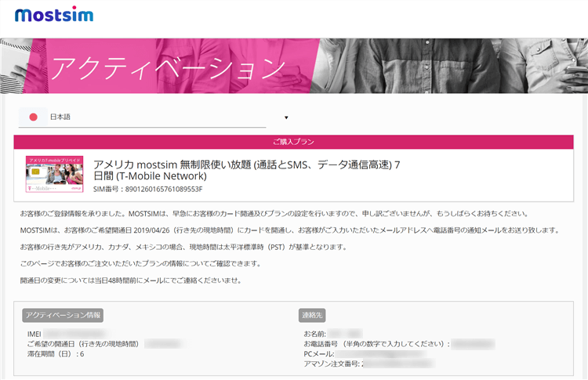Click the SIM card product thumbnail

[54, 174]
